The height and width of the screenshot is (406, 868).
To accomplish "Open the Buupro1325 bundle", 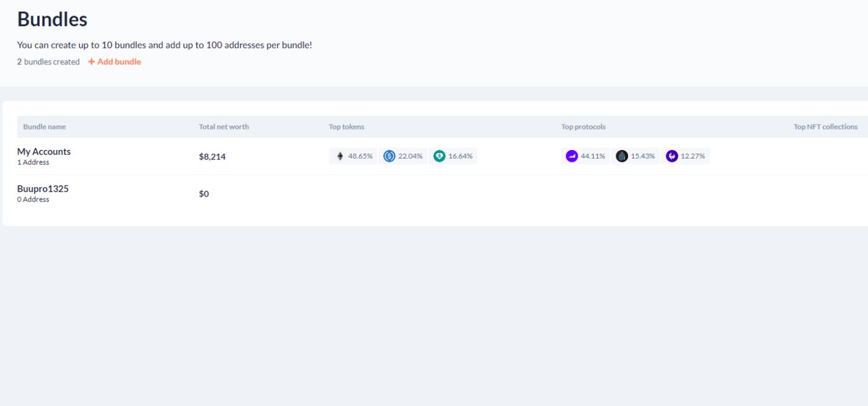I will tap(43, 188).
